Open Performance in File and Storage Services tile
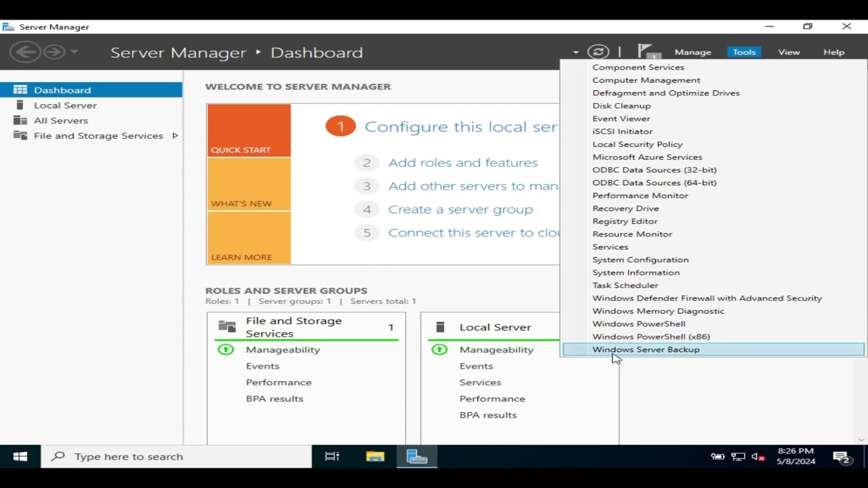Image resolution: width=868 pixels, height=488 pixels. tap(279, 382)
